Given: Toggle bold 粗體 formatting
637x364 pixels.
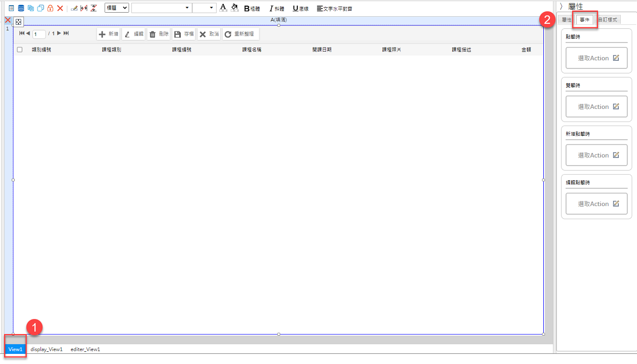Looking at the screenshot, I should click(x=252, y=9).
